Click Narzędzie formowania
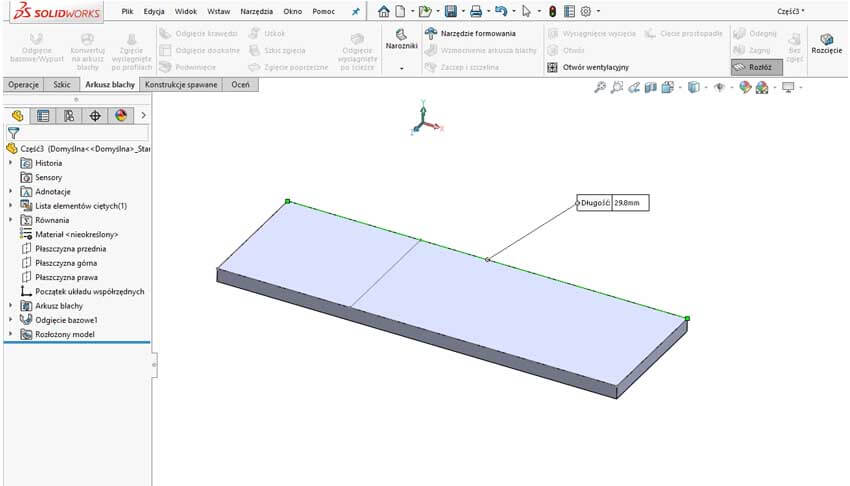The image size is (850, 486). point(470,34)
